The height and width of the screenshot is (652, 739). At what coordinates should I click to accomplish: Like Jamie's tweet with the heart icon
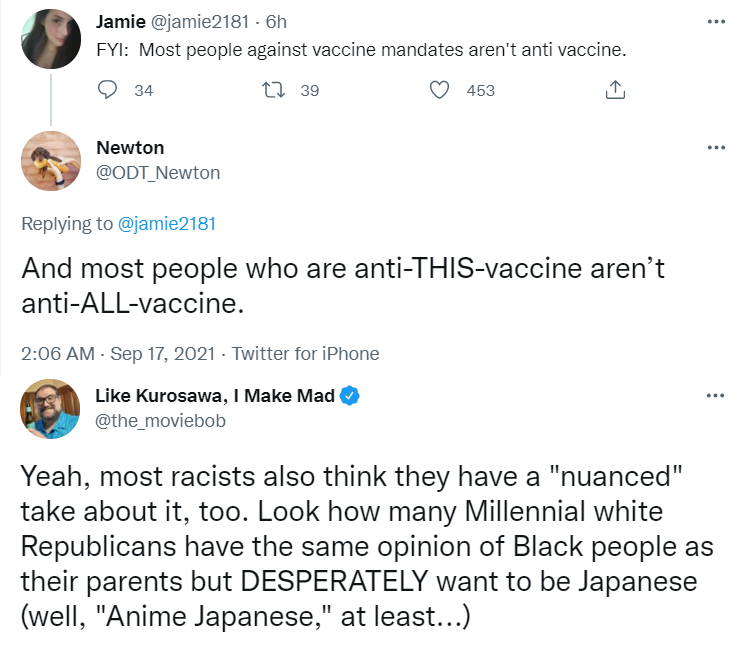(x=439, y=90)
